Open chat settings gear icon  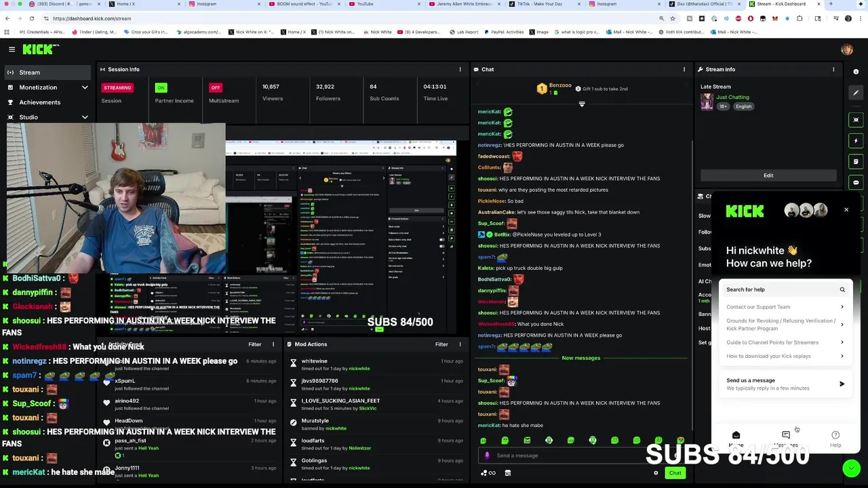coord(656,473)
